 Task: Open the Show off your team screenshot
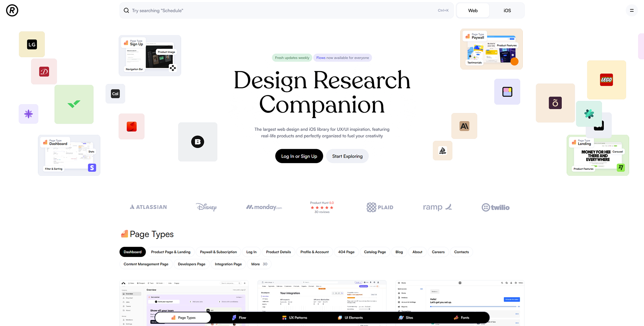point(184,303)
